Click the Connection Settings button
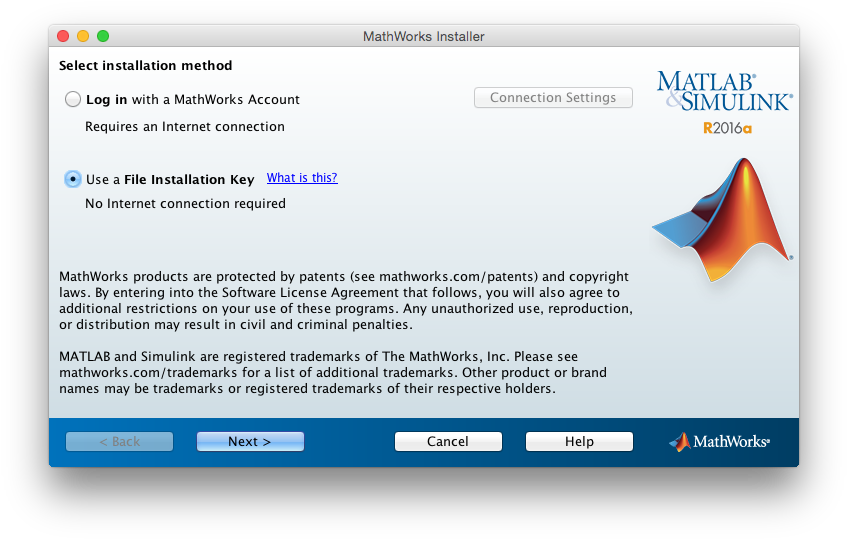 point(553,98)
